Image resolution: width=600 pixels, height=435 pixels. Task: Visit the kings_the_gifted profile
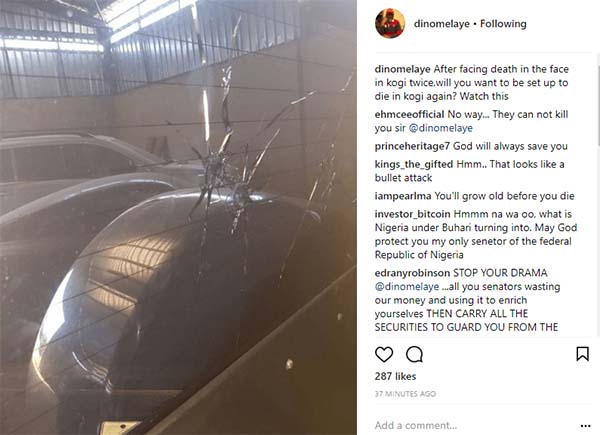click(414, 165)
